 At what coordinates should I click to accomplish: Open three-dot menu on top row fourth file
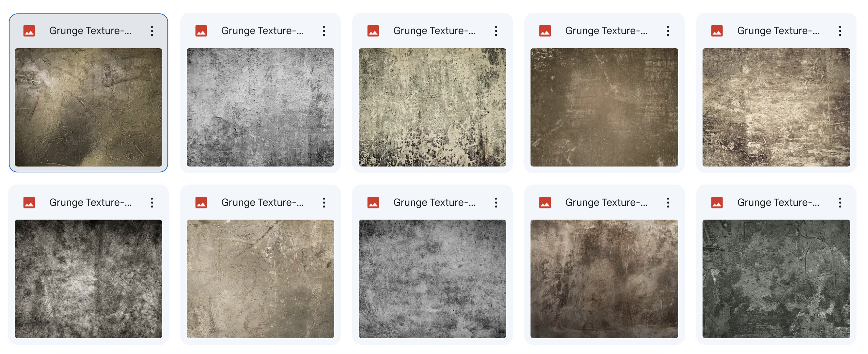(667, 31)
